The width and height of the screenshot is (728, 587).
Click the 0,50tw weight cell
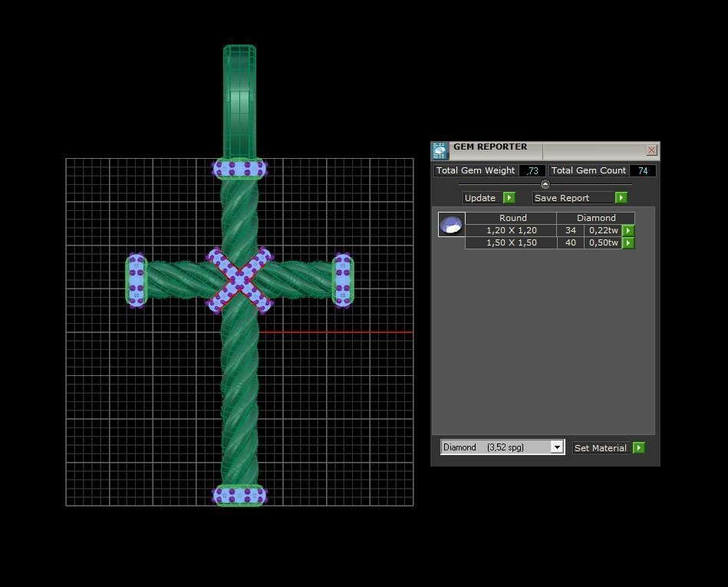[603, 243]
